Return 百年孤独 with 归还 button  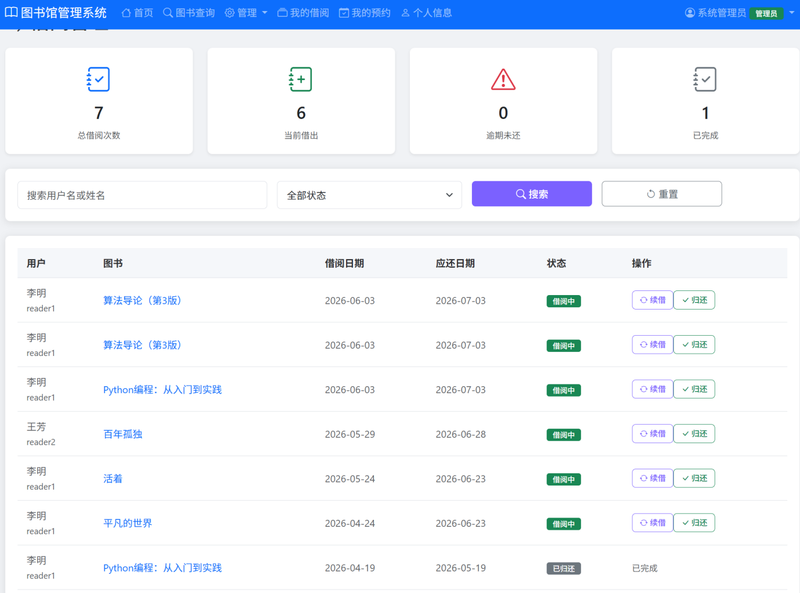tap(694, 434)
